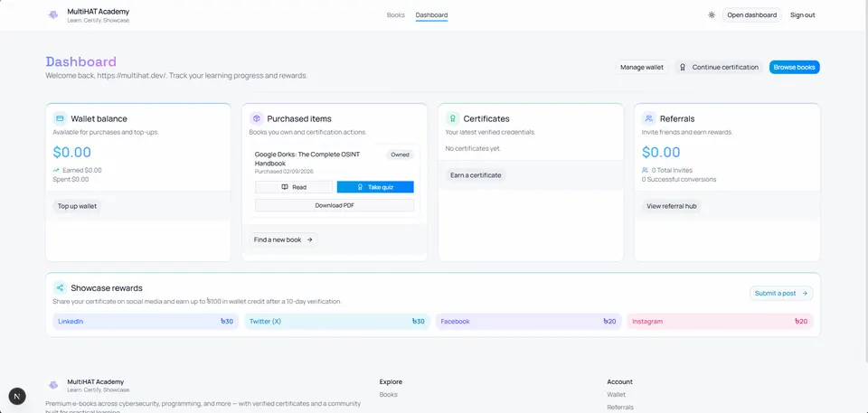Click Sign out in header
Image resolution: width=868 pixels, height=413 pixels.
pyautogui.click(x=803, y=15)
